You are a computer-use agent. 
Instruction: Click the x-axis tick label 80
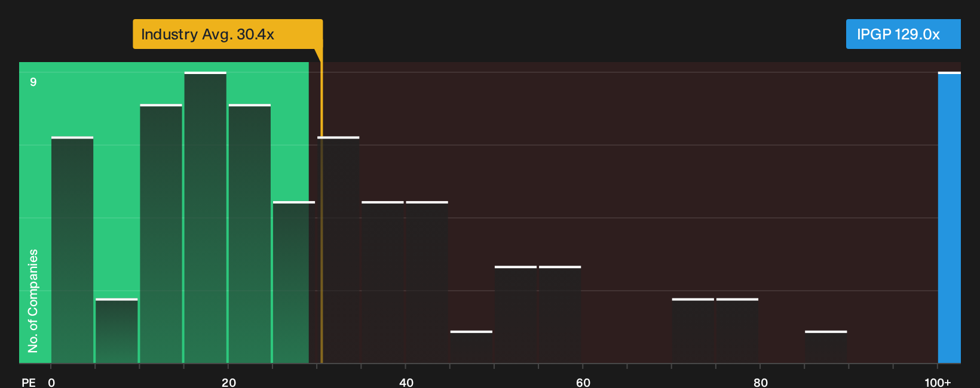[761, 383]
